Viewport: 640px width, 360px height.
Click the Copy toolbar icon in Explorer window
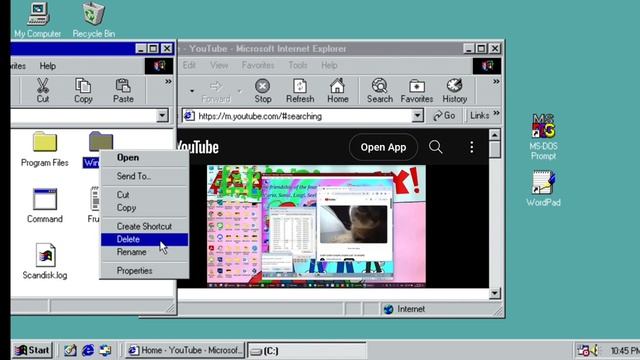(x=83, y=91)
